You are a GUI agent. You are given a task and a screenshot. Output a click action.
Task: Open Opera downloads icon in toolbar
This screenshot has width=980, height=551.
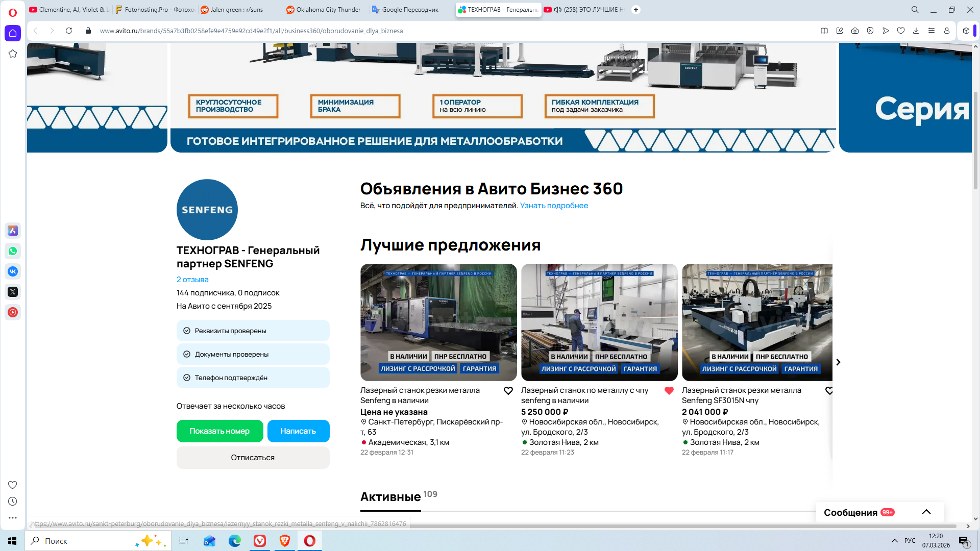(916, 31)
